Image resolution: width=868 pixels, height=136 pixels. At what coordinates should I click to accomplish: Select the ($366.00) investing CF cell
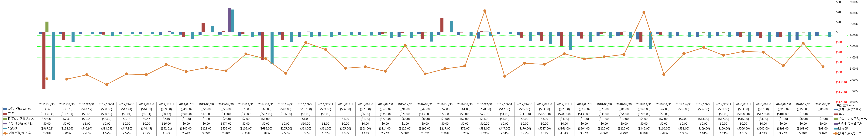click(564, 128)
